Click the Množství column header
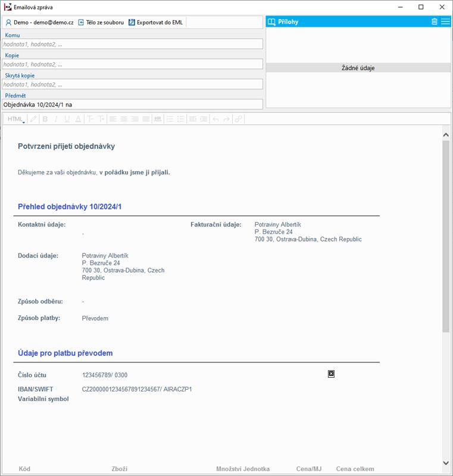453x476 pixels. 229,469
